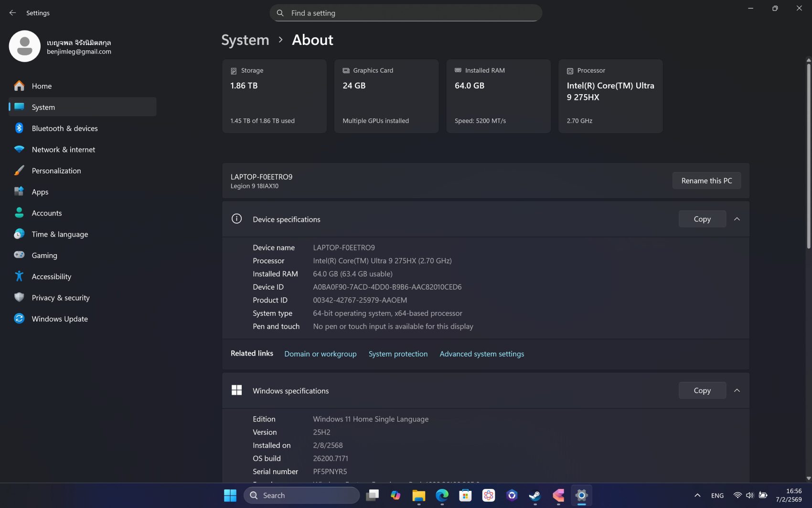Open File Explorer from the taskbar

(419, 496)
